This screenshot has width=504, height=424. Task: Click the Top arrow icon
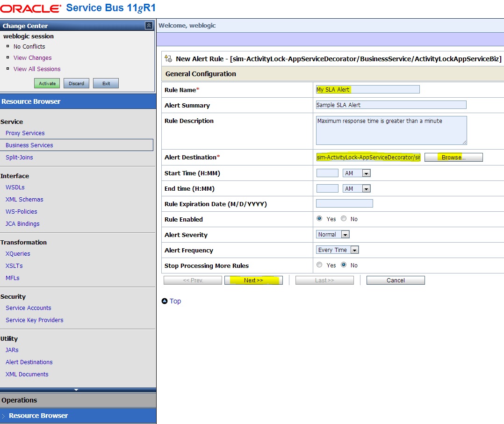165,301
